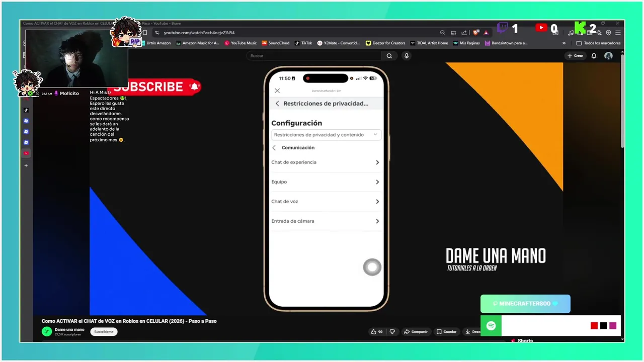Open TikTok bookmark

click(303, 43)
